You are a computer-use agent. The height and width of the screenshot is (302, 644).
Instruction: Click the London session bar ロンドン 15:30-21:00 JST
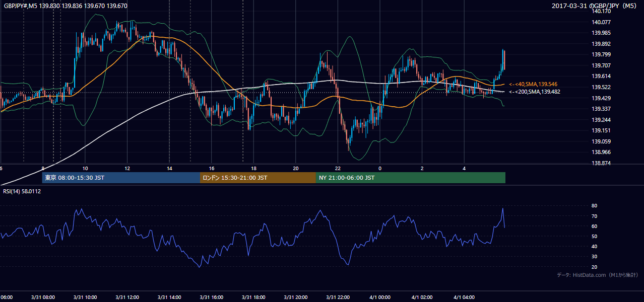pyautogui.click(x=258, y=178)
